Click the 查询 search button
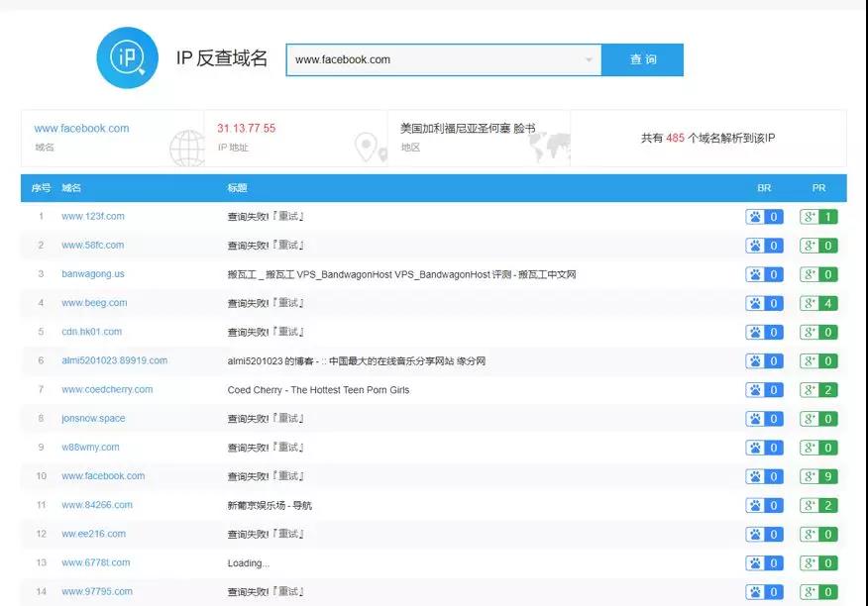This screenshot has height=606, width=868. click(643, 59)
